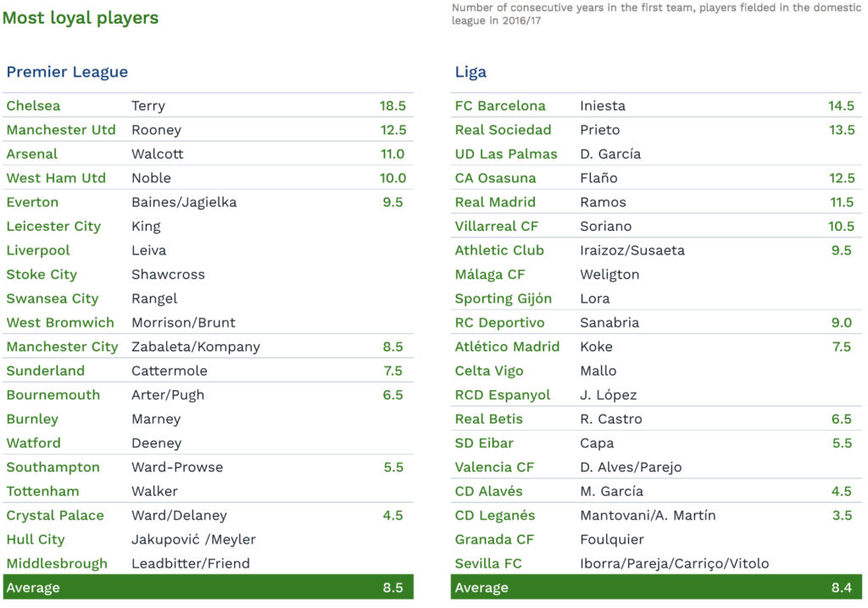The image size is (868, 608).
Task: Open the Middlesbrough club link
Action: click(57, 564)
